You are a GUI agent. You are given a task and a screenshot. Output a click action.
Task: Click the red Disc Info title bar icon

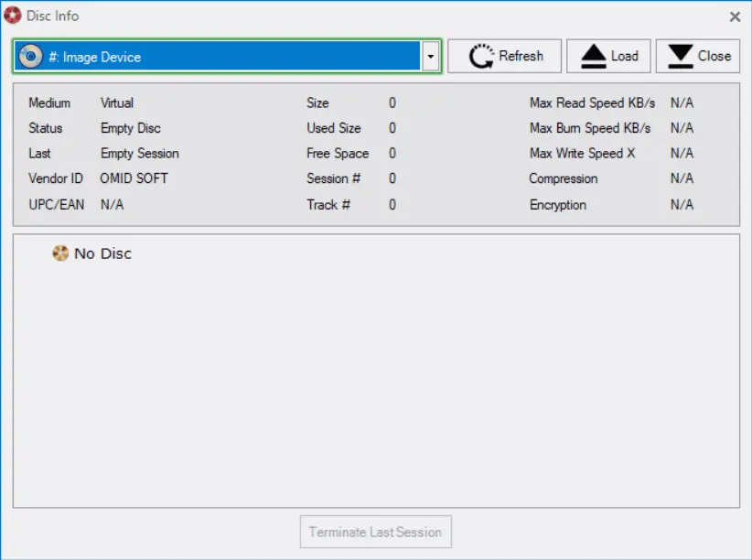[13, 16]
